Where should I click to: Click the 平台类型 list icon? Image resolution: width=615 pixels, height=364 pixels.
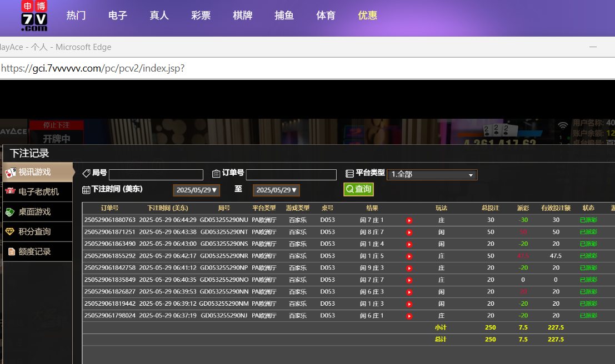(x=349, y=174)
